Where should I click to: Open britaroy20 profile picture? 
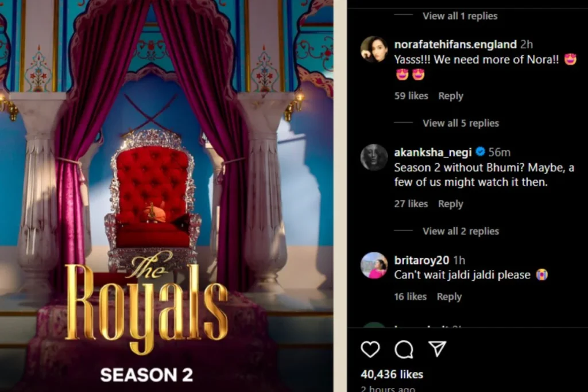(374, 265)
